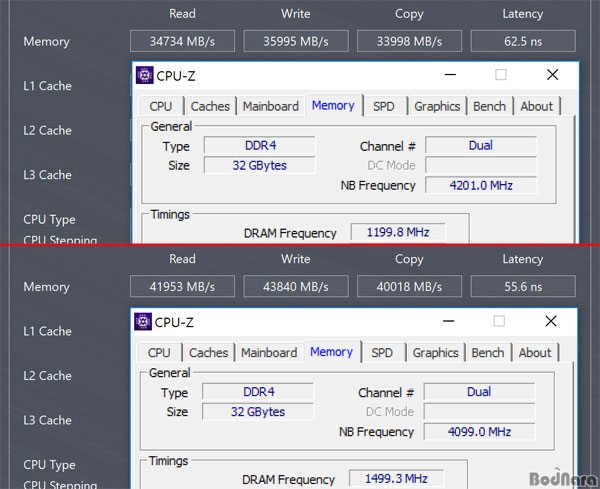Select Memory tab in lower CPU-Z window
Image resolution: width=600 pixels, height=489 pixels.
click(x=332, y=352)
